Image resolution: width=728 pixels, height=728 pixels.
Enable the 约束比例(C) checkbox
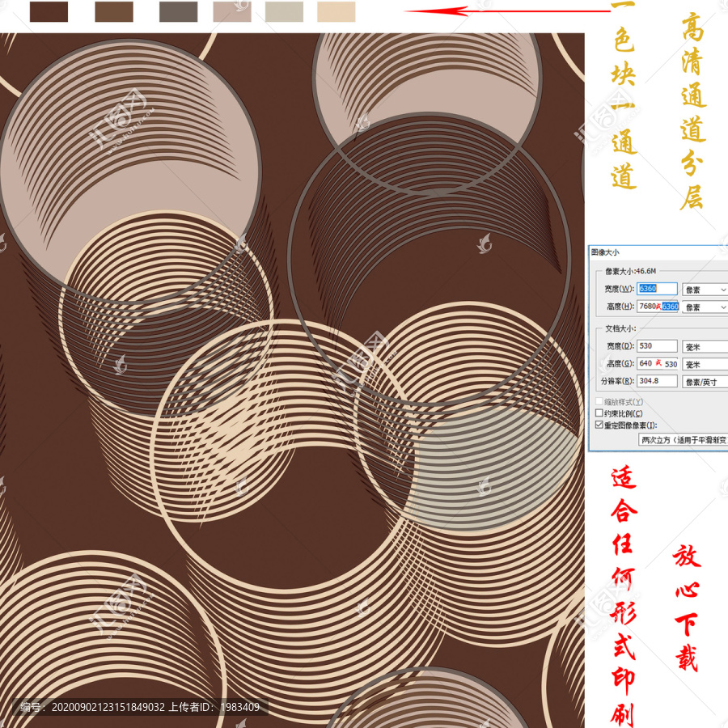tap(599, 413)
